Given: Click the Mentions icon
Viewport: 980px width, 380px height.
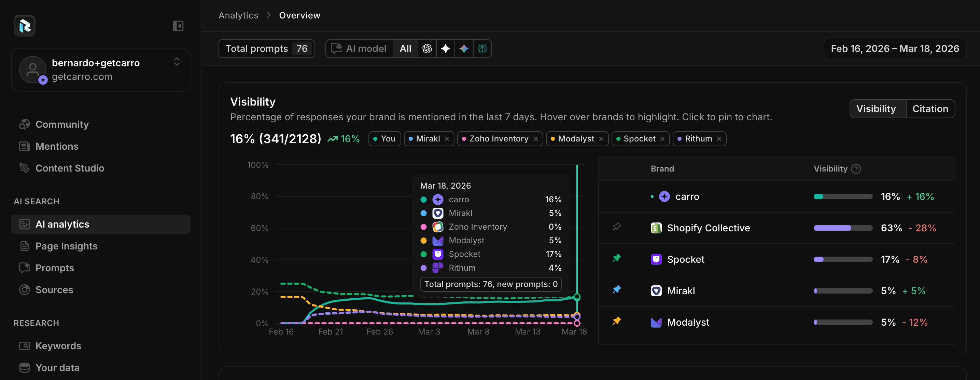Looking at the screenshot, I should tap(25, 146).
